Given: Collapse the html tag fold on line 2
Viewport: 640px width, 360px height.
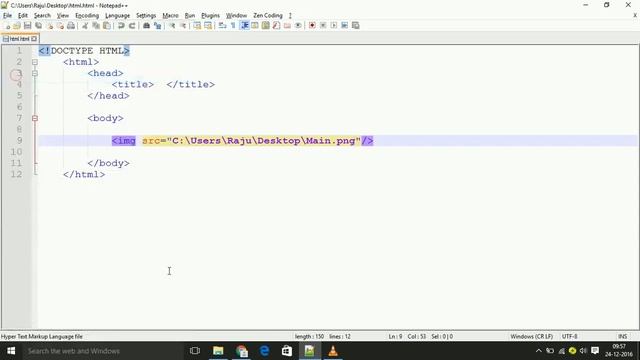Looking at the screenshot, I should [x=35, y=62].
